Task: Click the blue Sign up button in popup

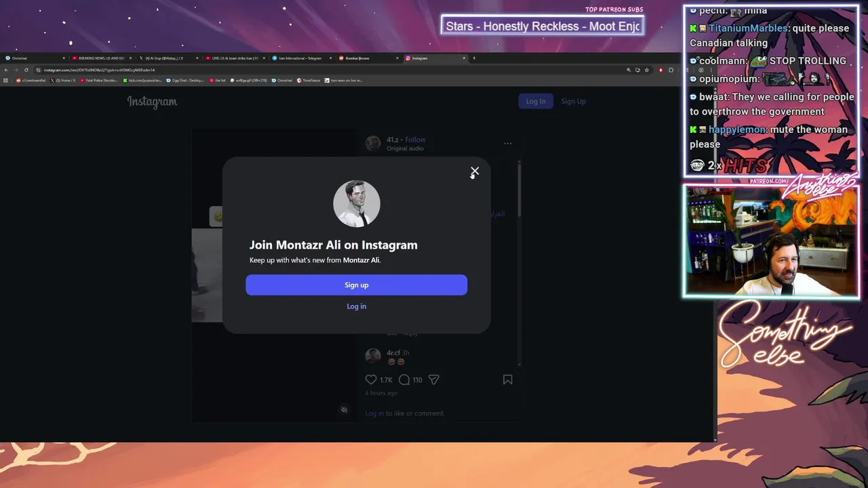Action: coord(356,285)
